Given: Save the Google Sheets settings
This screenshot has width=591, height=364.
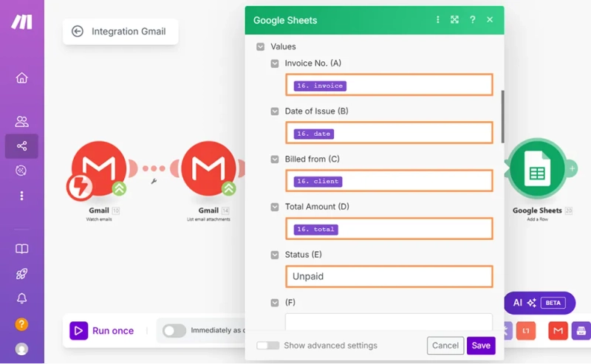Looking at the screenshot, I should click(x=481, y=345).
